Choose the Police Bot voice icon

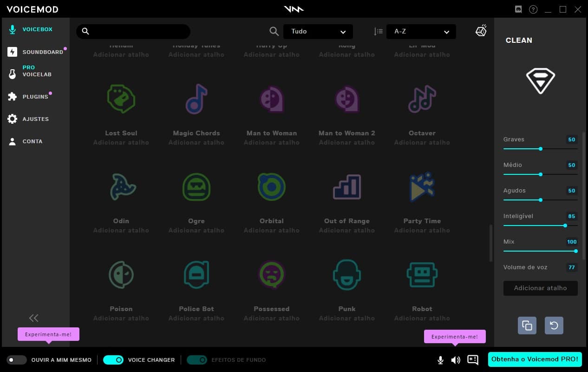click(x=196, y=275)
